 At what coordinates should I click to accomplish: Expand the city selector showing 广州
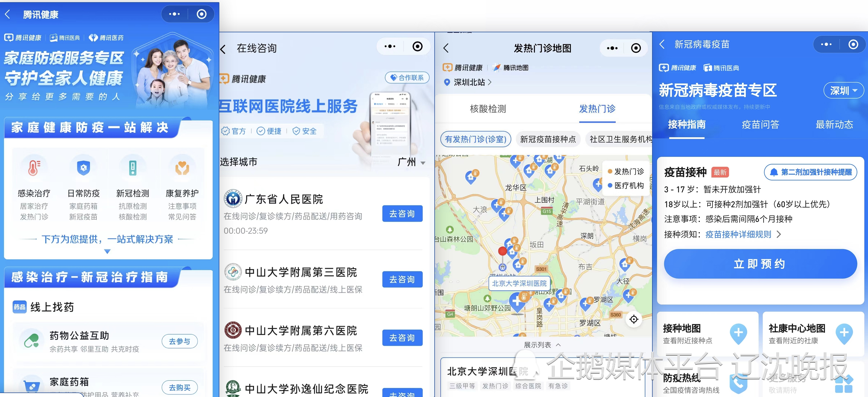coord(411,162)
